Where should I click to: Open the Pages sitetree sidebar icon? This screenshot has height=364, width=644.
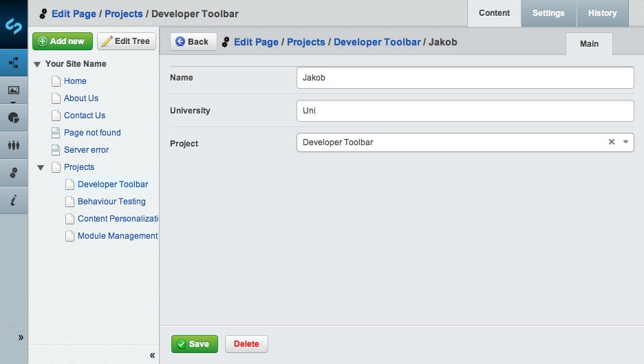(x=14, y=63)
